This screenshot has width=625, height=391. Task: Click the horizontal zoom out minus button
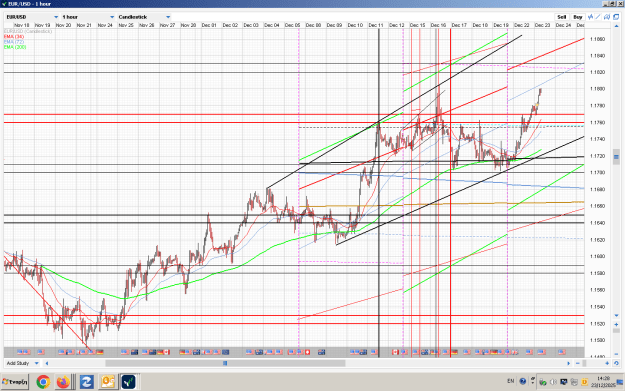[578, 363]
